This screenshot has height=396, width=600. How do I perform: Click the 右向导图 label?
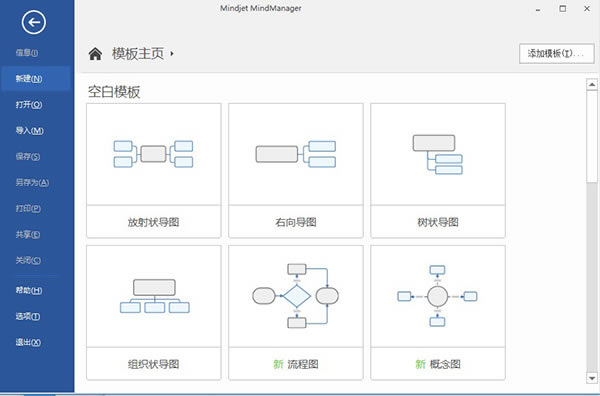pos(296,222)
